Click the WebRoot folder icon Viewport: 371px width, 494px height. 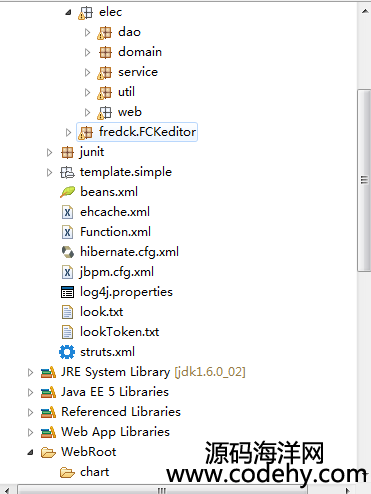[x=48, y=452]
